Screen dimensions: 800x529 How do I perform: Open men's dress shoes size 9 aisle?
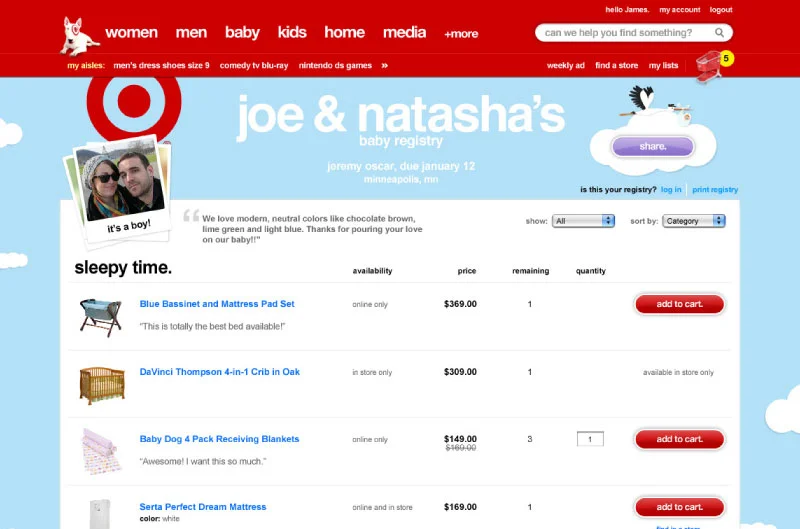click(x=161, y=65)
